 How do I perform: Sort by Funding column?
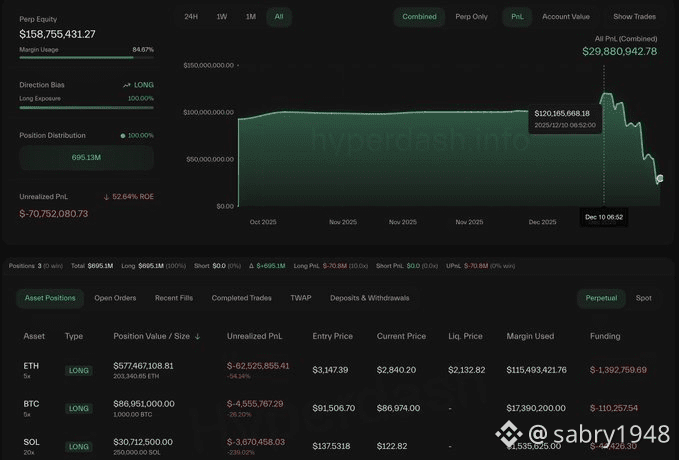pos(605,336)
